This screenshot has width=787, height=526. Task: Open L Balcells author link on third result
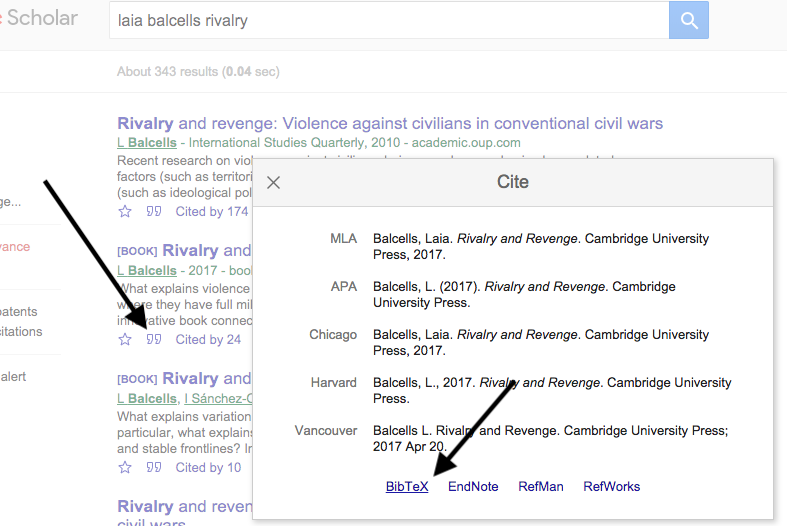click(147, 399)
